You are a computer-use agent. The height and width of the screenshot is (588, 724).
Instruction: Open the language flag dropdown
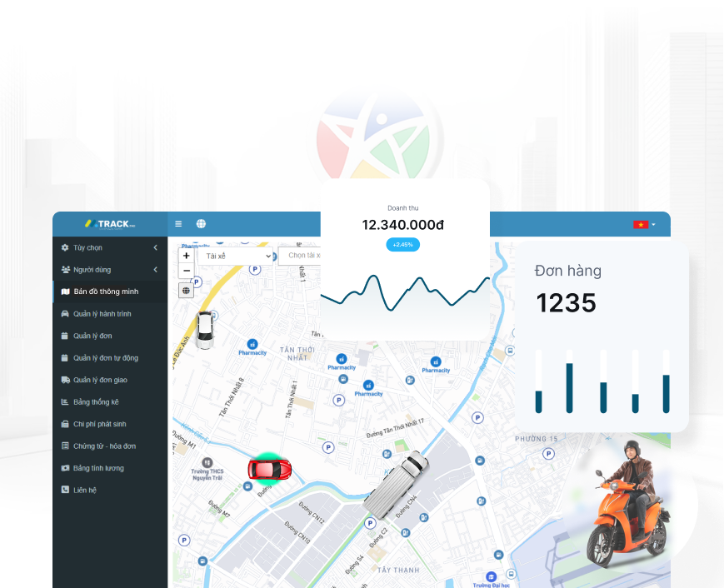click(x=644, y=225)
